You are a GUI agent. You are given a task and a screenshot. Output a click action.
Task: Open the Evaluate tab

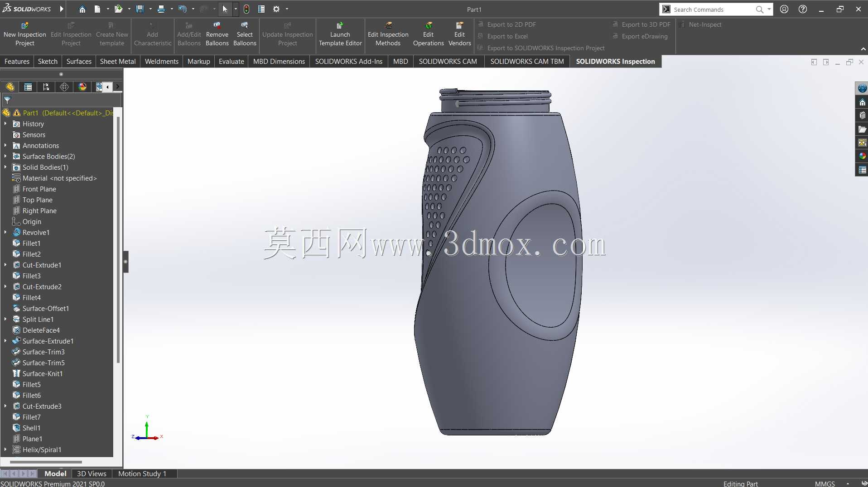[x=231, y=62]
